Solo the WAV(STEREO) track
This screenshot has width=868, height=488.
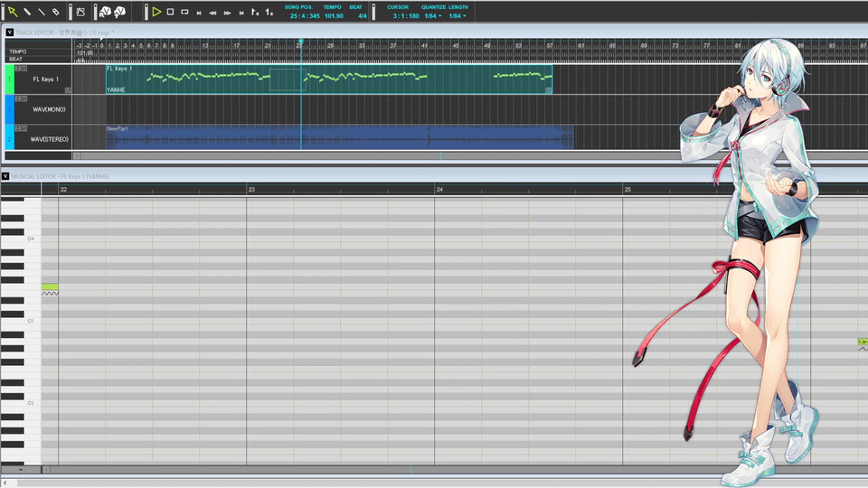click(24, 128)
